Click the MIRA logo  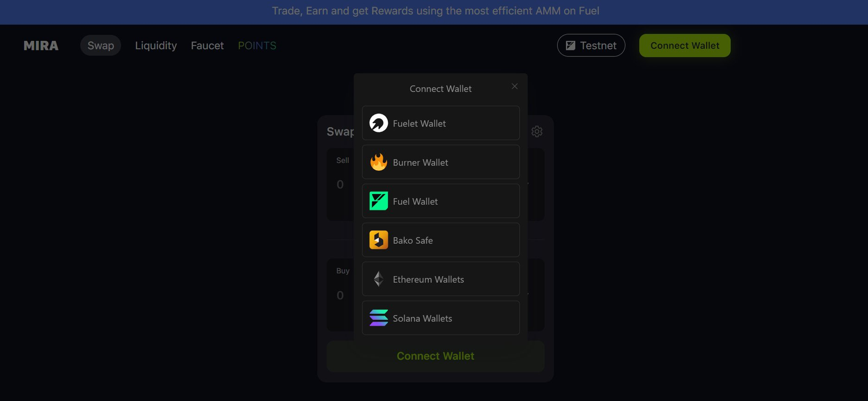(x=41, y=46)
